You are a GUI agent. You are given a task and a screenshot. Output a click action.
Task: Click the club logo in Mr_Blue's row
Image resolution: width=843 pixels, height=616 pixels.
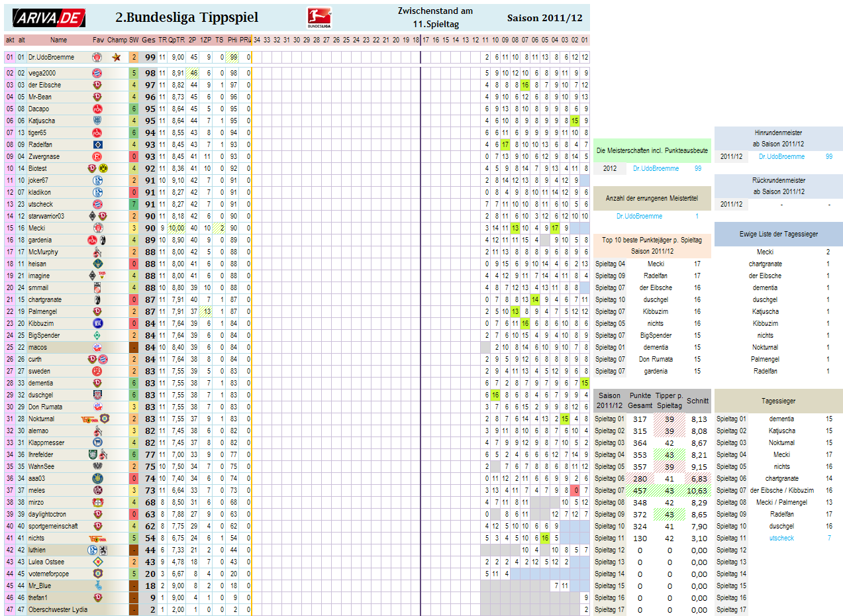click(97, 586)
